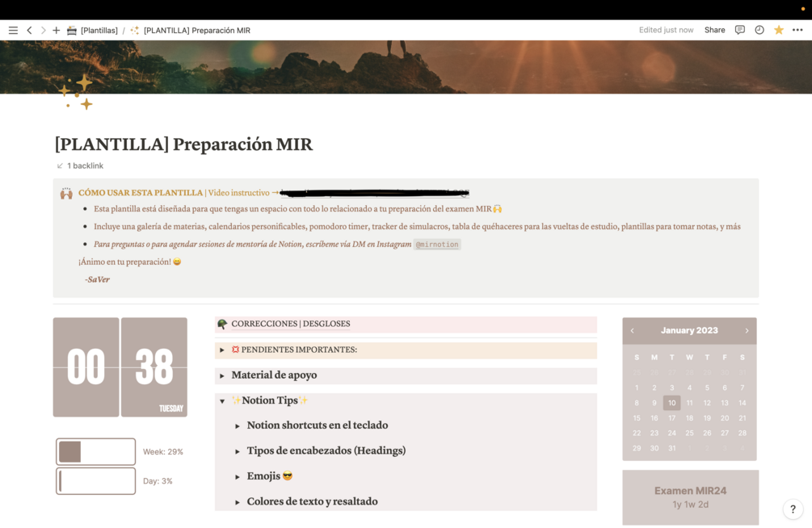The width and height of the screenshot is (812, 528).
Task: Select highlighted day 10 in calendar
Action: tap(671, 403)
